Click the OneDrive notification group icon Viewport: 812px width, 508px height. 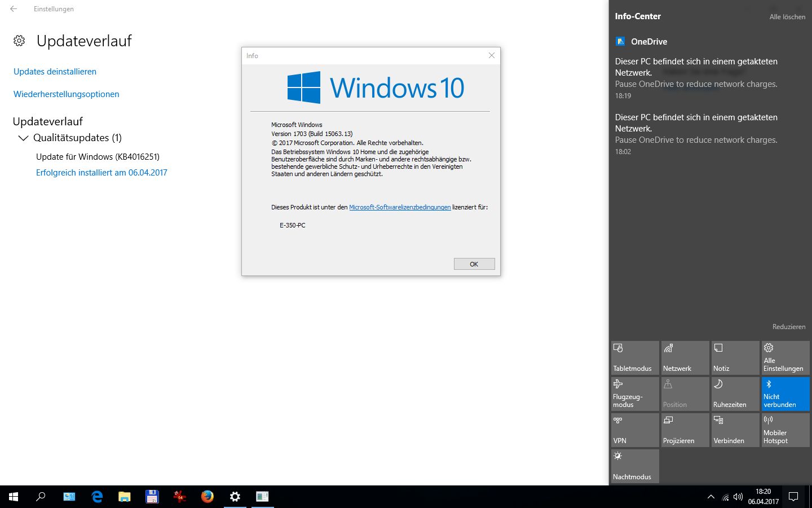620,41
